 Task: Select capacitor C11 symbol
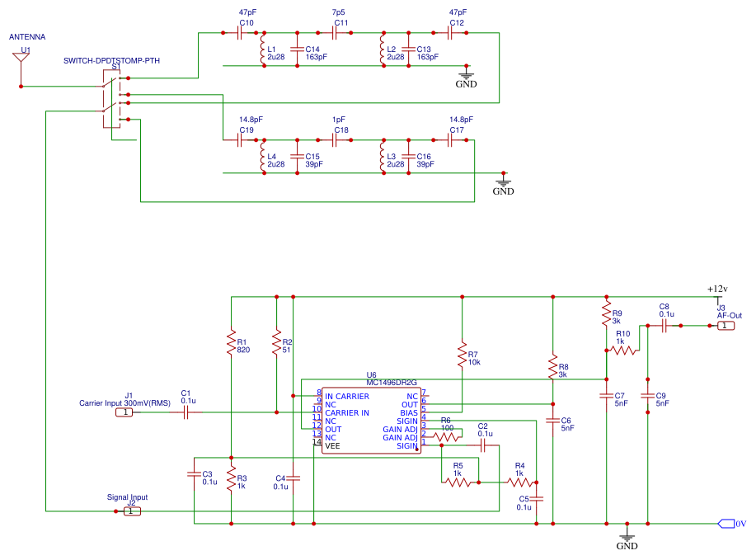coord(334,33)
